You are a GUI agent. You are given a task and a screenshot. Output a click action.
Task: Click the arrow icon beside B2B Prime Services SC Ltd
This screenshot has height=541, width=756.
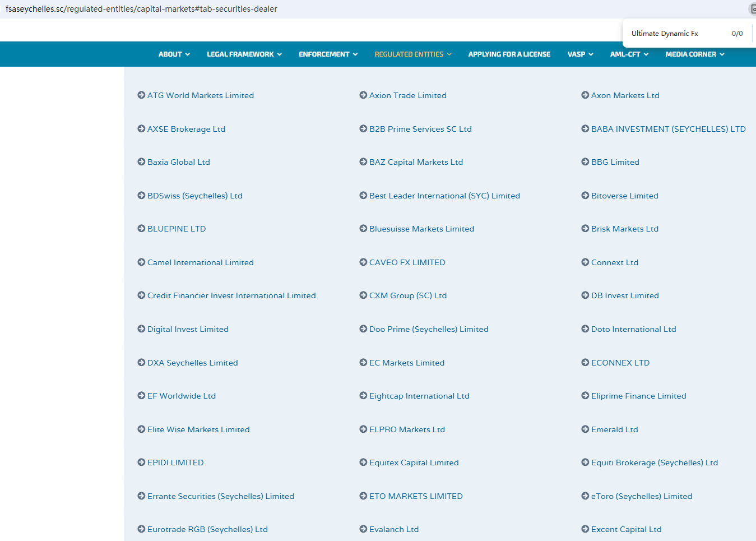point(363,129)
